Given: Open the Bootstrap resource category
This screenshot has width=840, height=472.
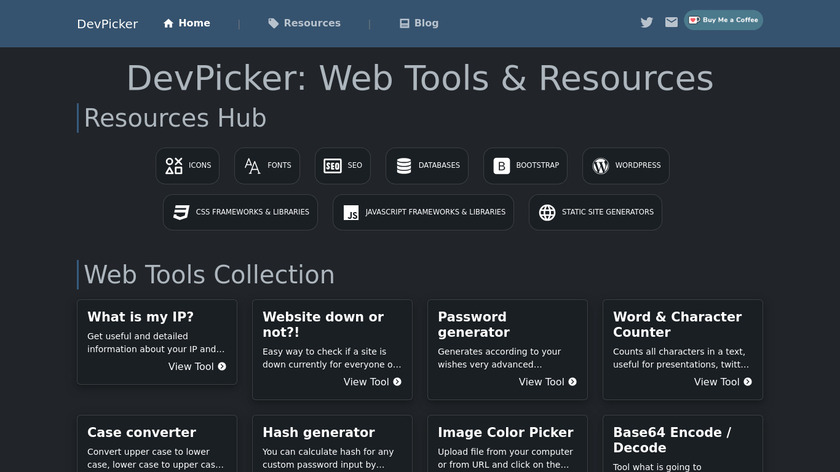Looking at the screenshot, I should 525,166.
